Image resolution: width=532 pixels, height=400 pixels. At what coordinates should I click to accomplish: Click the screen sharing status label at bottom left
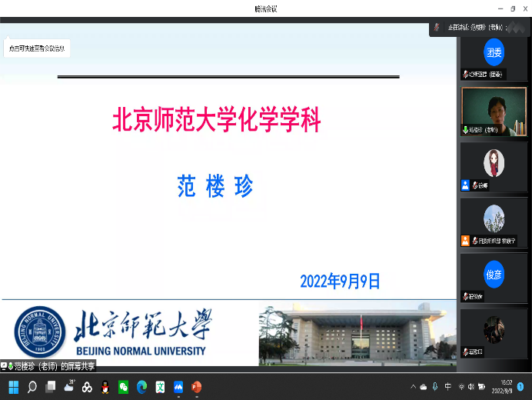click(49, 366)
